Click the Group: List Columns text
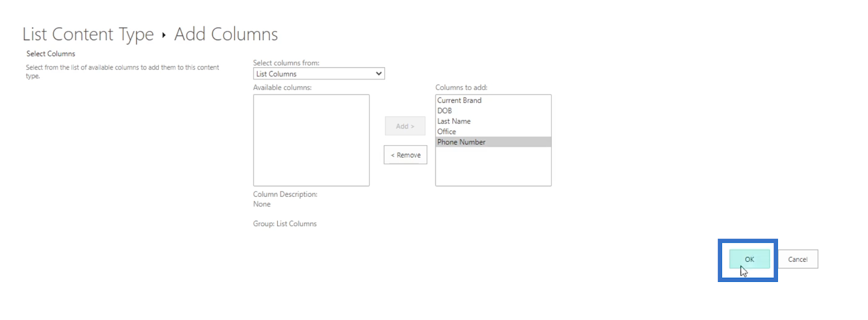 [x=285, y=224]
